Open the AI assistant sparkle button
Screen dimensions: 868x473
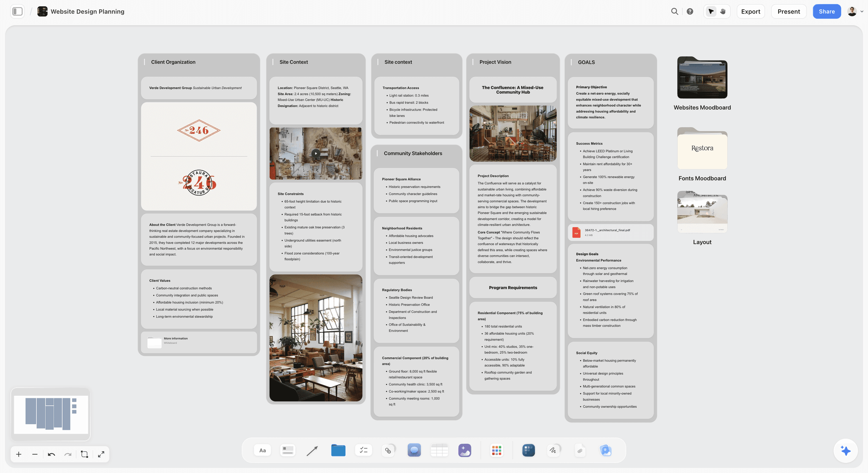coord(846,451)
